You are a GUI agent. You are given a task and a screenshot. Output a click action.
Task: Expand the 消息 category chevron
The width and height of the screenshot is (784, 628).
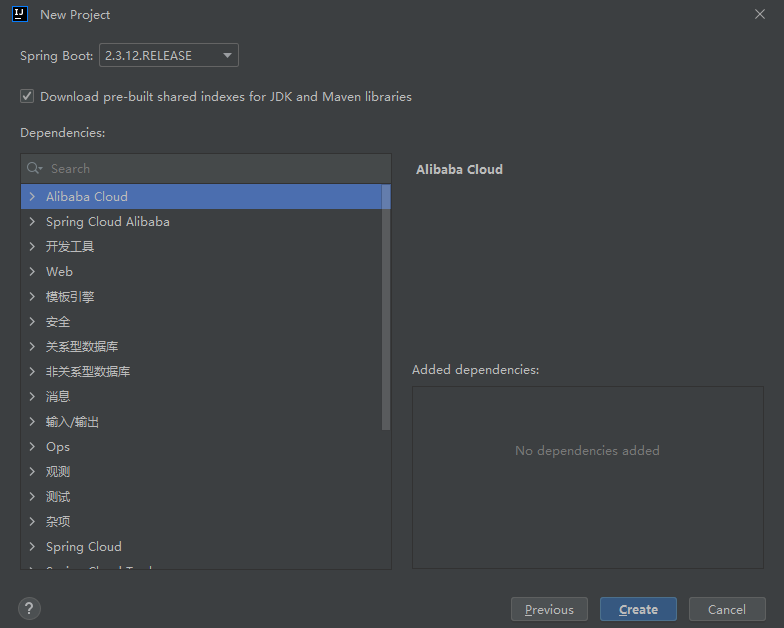pos(32,396)
